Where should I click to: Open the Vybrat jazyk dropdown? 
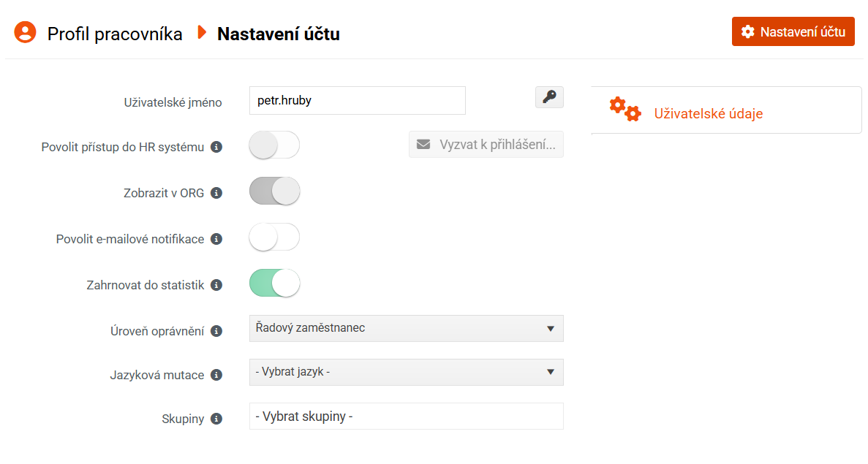click(406, 373)
